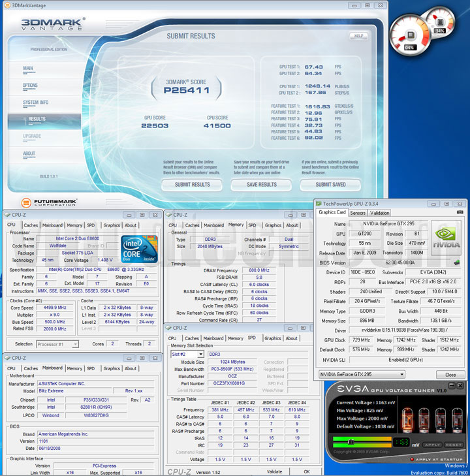Select the Graphics Card tab in GPU-Z
470x476 pixels.
tap(332, 212)
